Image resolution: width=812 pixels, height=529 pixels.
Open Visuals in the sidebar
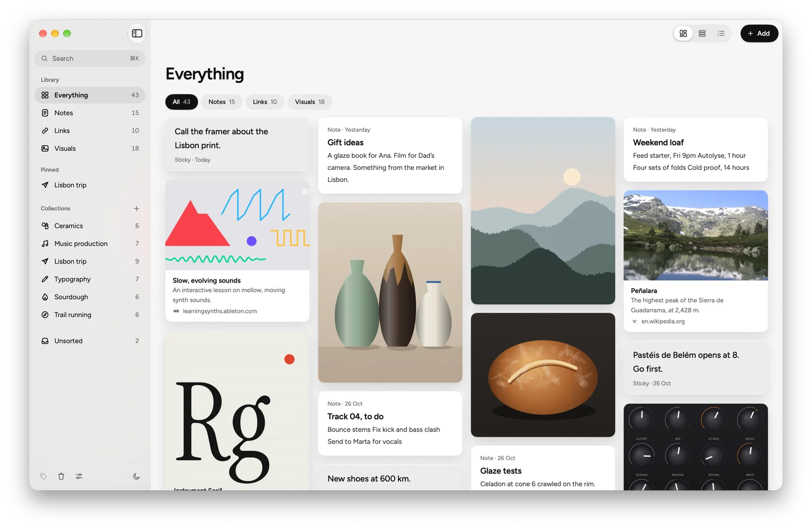tap(90, 148)
